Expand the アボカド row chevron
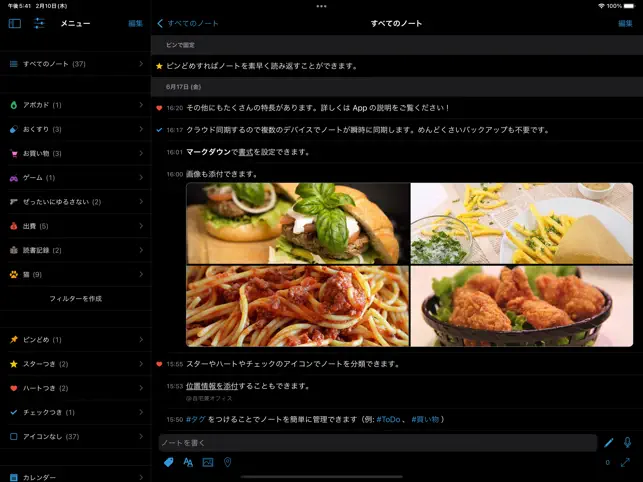 click(141, 105)
